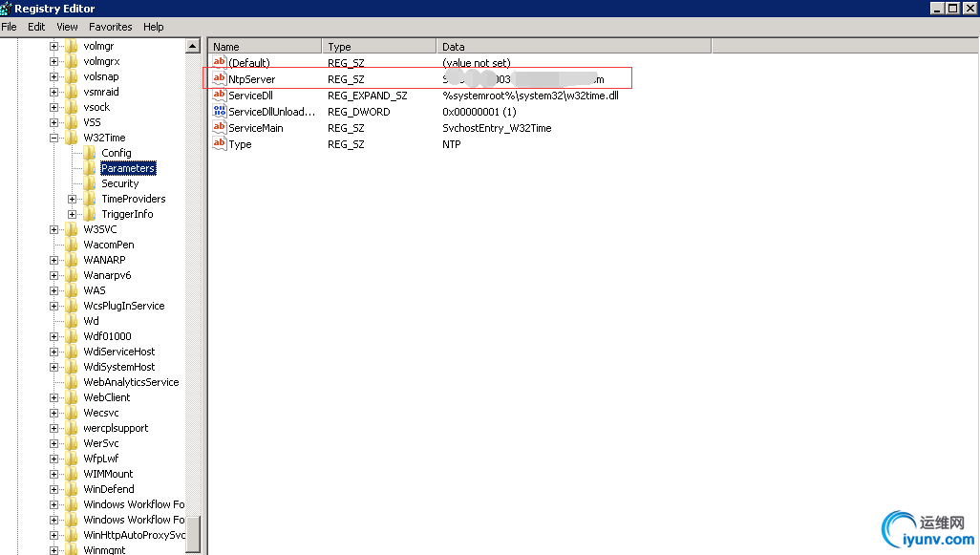Click the Wd folder icon
980x555 pixels.
pyautogui.click(x=72, y=321)
